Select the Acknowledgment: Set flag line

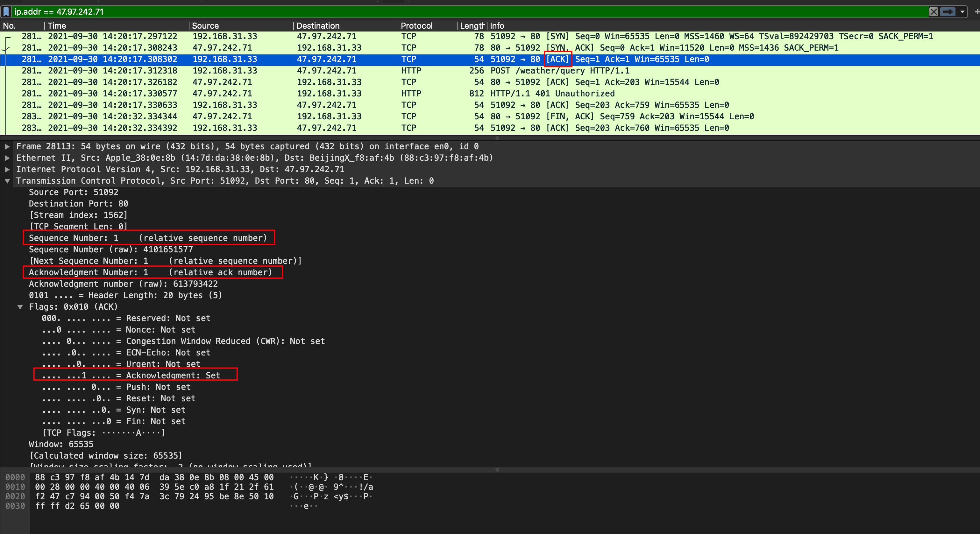pos(131,376)
